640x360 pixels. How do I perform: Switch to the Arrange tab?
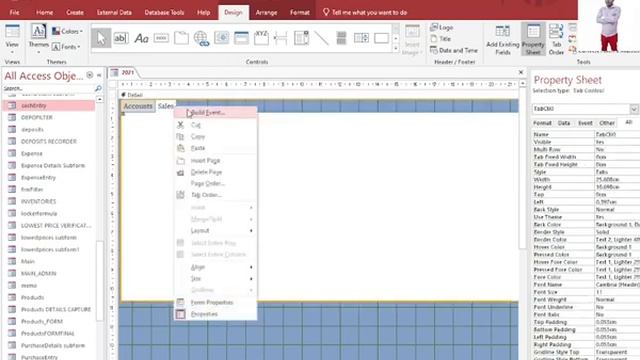pos(266,12)
